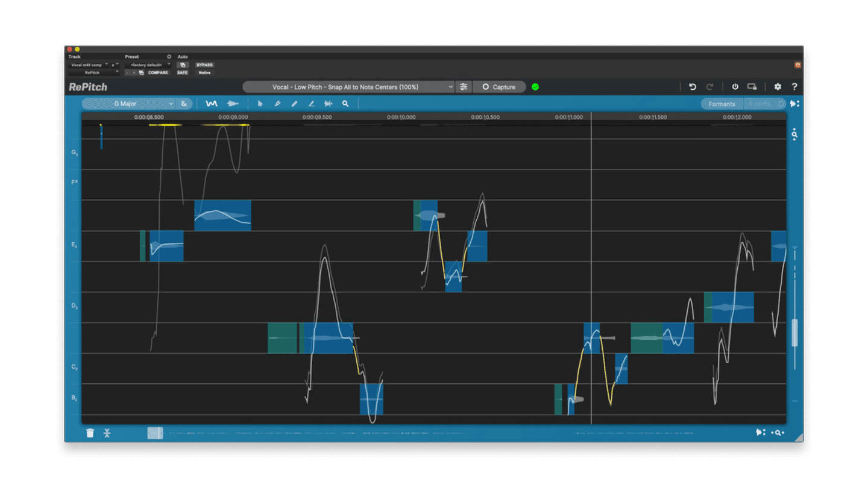Click the 0:00:10.000 timeline marker

(x=401, y=117)
